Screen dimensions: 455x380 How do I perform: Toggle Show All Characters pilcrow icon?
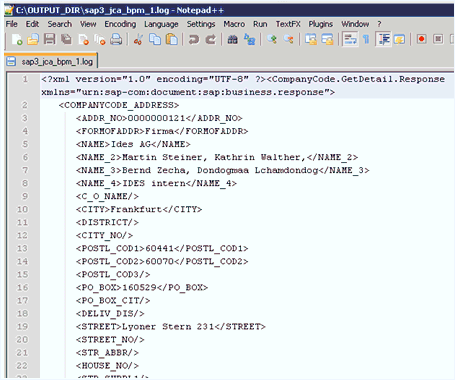(366, 40)
